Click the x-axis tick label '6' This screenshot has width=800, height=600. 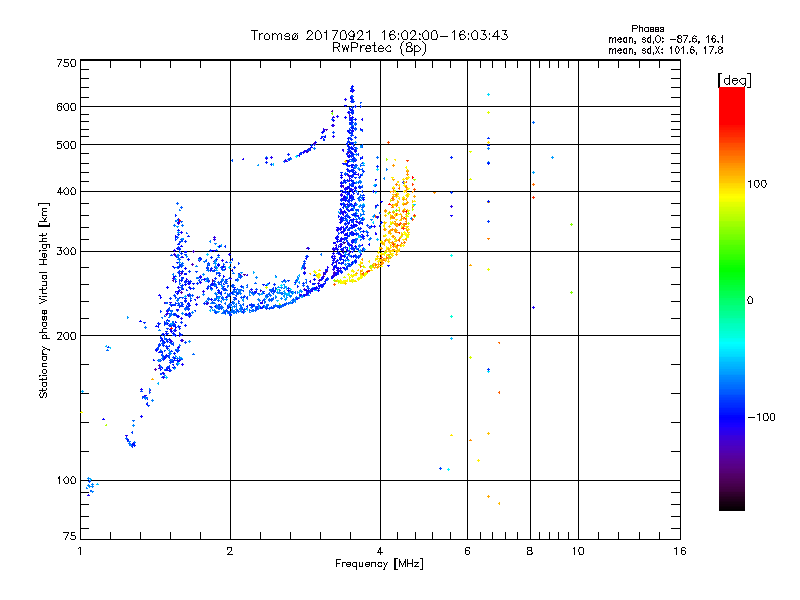467,551
